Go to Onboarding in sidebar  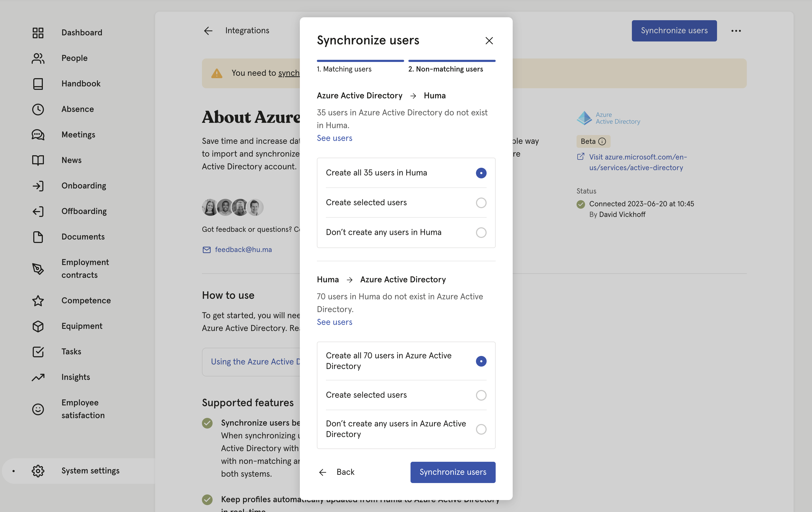pos(84,186)
